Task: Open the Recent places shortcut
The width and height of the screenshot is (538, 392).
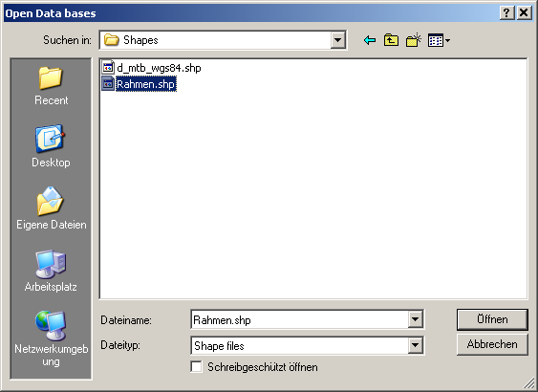Action: pyautogui.click(x=51, y=86)
